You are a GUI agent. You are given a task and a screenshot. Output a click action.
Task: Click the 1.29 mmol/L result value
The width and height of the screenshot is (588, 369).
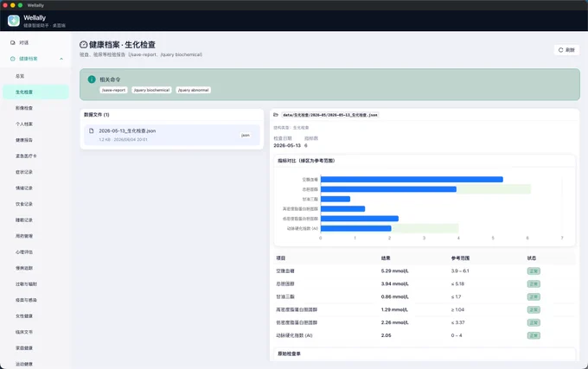pyautogui.click(x=394, y=310)
